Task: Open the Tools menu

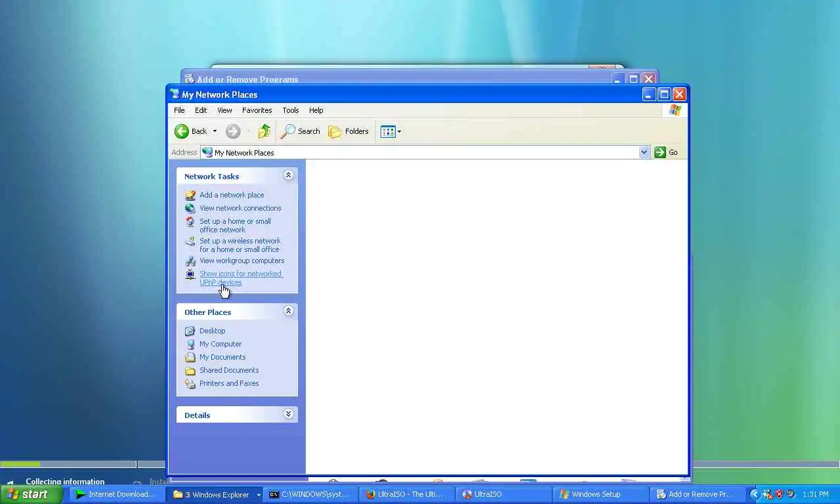Action: pyautogui.click(x=291, y=110)
